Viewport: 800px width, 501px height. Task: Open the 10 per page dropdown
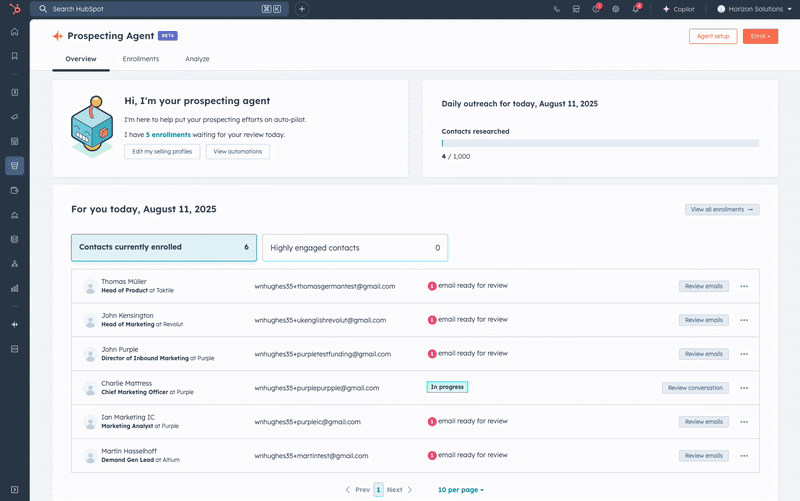(460, 490)
